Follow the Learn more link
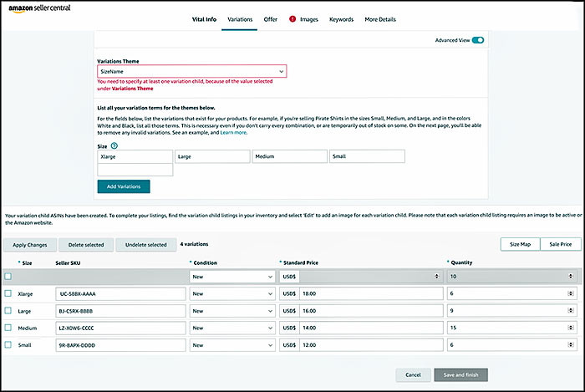 [x=233, y=132]
